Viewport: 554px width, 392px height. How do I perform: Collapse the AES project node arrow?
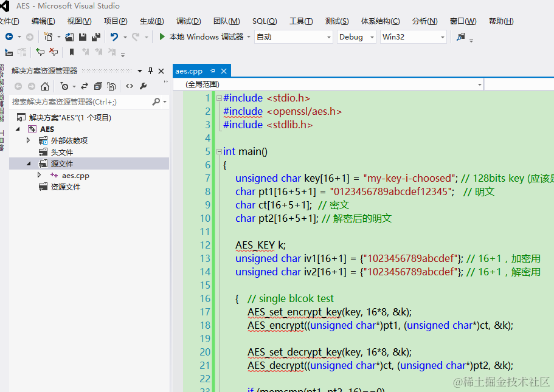pyautogui.click(x=18, y=129)
